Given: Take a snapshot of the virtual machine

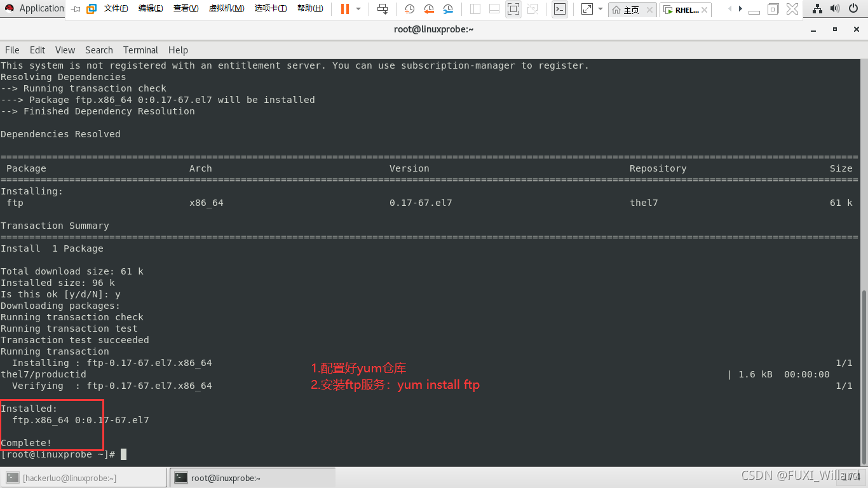Looking at the screenshot, I should coord(410,9).
